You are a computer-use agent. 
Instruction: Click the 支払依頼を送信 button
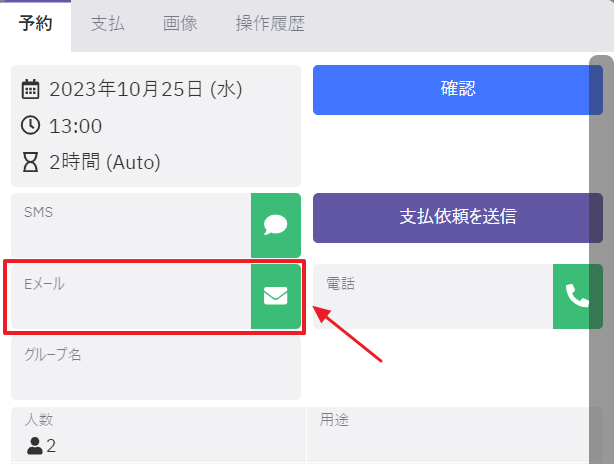pyautogui.click(x=458, y=217)
